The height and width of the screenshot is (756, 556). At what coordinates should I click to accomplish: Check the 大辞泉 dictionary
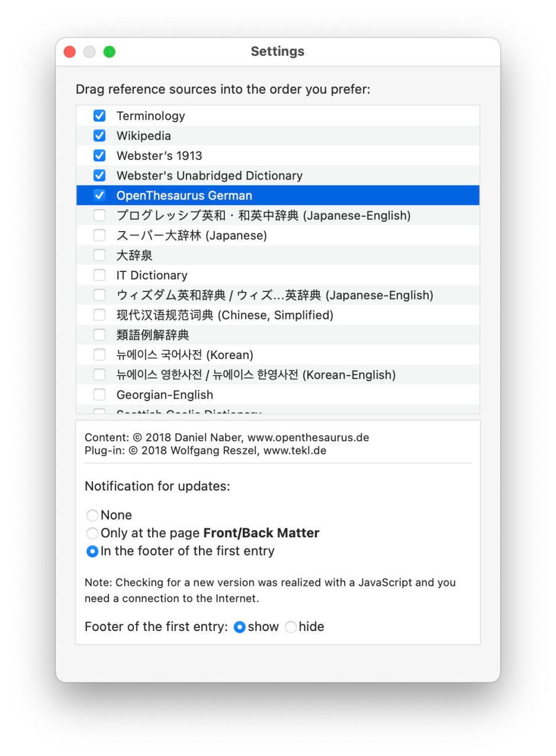click(99, 255)
